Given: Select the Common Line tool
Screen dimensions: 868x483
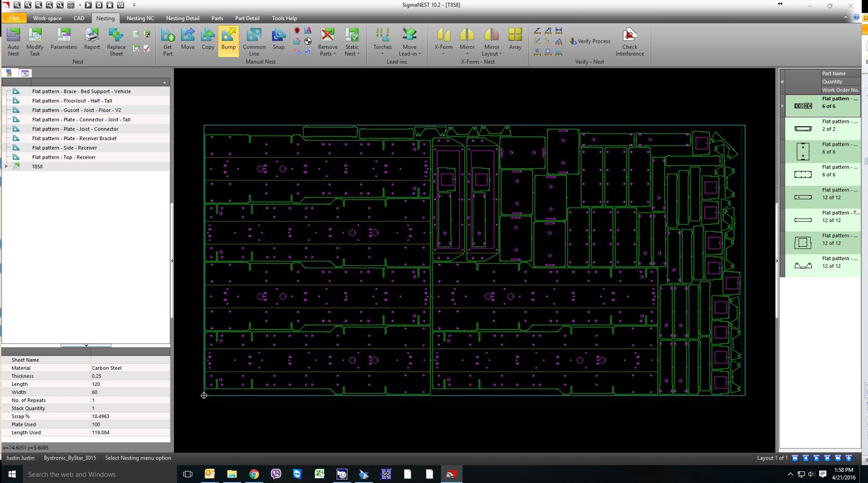Looking at the screenshot, I should point(254,41).
